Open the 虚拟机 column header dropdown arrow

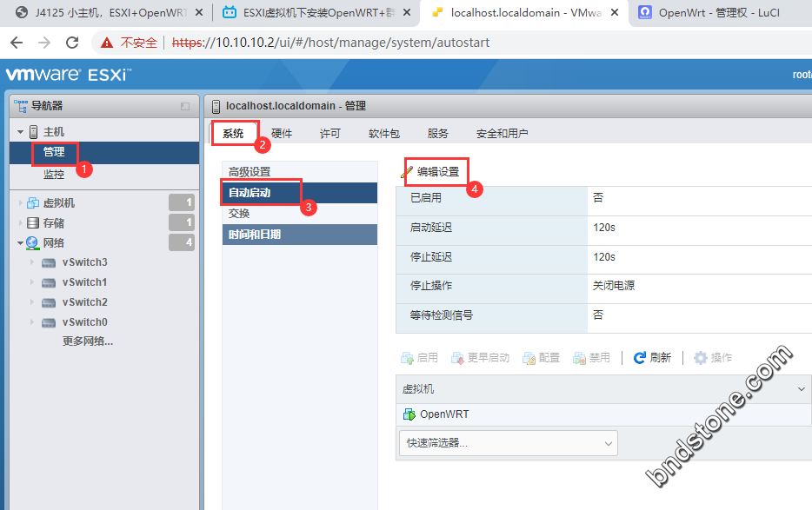(801, 389)
